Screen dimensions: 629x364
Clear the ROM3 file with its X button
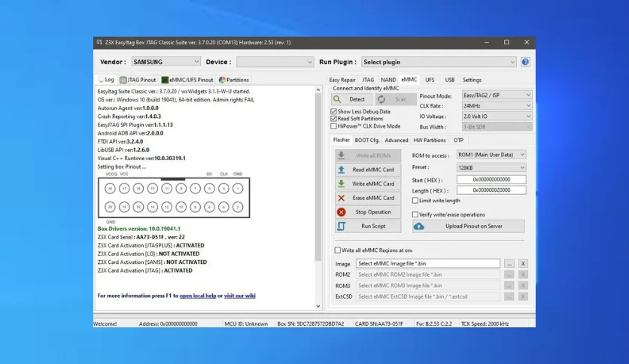click(x=523, y=286)
